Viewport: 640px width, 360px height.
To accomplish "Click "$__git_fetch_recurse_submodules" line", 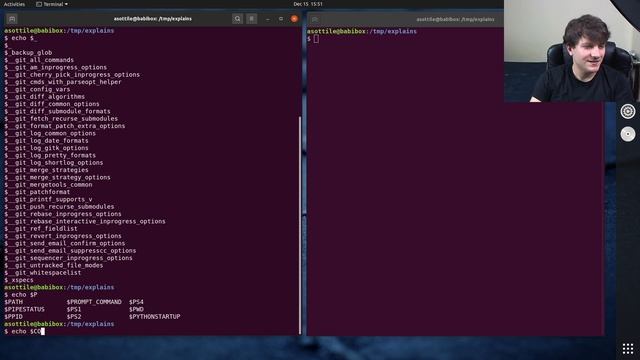I will pos(61,119).
